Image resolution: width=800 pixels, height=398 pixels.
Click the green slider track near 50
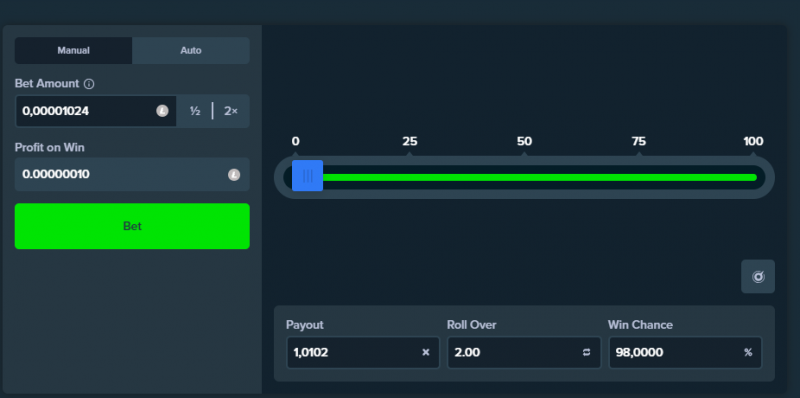pos(524,178)
